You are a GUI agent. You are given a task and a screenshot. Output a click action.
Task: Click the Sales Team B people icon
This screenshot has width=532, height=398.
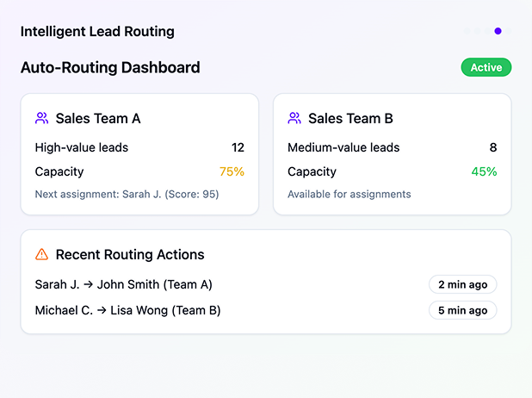(294, 118)
